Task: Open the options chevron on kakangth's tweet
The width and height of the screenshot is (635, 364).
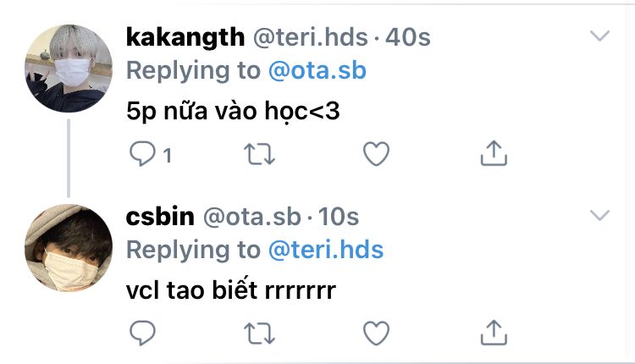Action: [x=599, y=36]
